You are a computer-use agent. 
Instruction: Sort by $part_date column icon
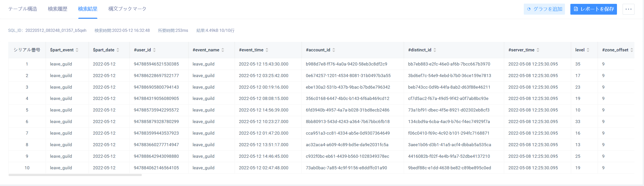coord(118,50)
